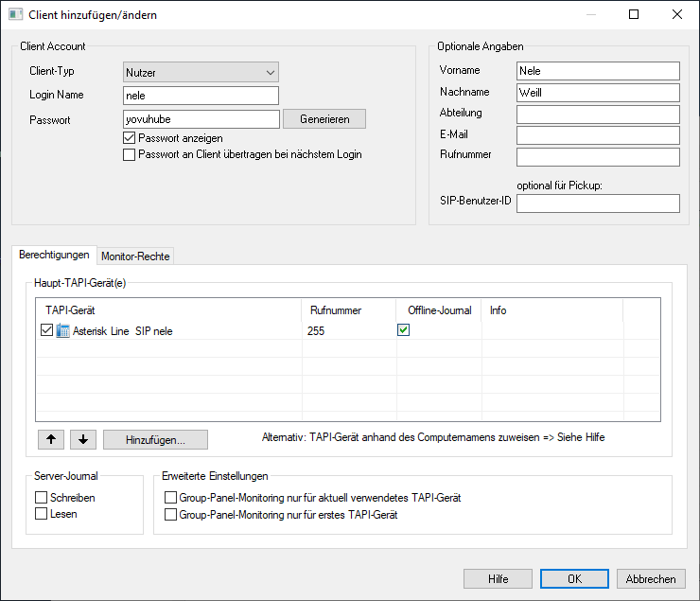The height and width of the screenshot is (601, 700).
Task: Click the SIP-Benutzer-ID text field
Action: (x=598, y=203)
